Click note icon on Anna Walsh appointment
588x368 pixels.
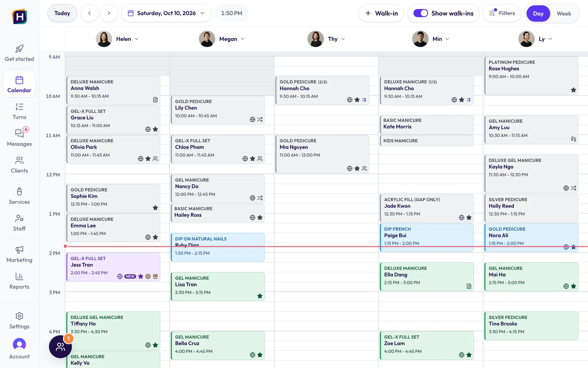click(155, 100)
